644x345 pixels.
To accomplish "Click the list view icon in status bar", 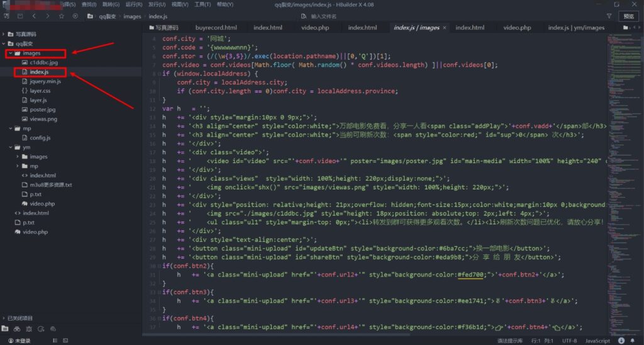I will point(55,341).
